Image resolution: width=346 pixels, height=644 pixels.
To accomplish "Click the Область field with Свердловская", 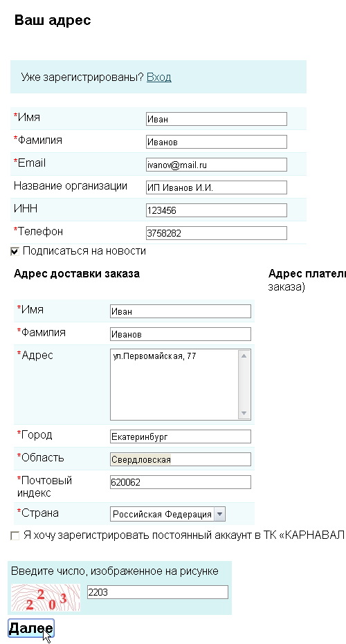I will tap(181, 459).
